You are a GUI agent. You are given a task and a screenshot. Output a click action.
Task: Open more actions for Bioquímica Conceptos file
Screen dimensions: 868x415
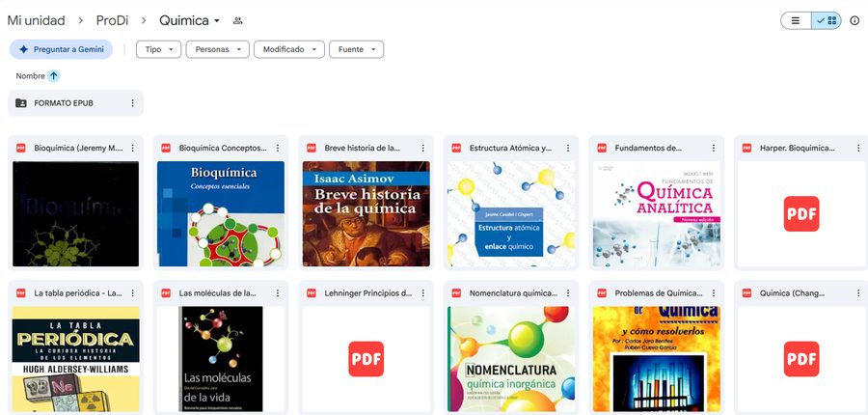[278, 148]
